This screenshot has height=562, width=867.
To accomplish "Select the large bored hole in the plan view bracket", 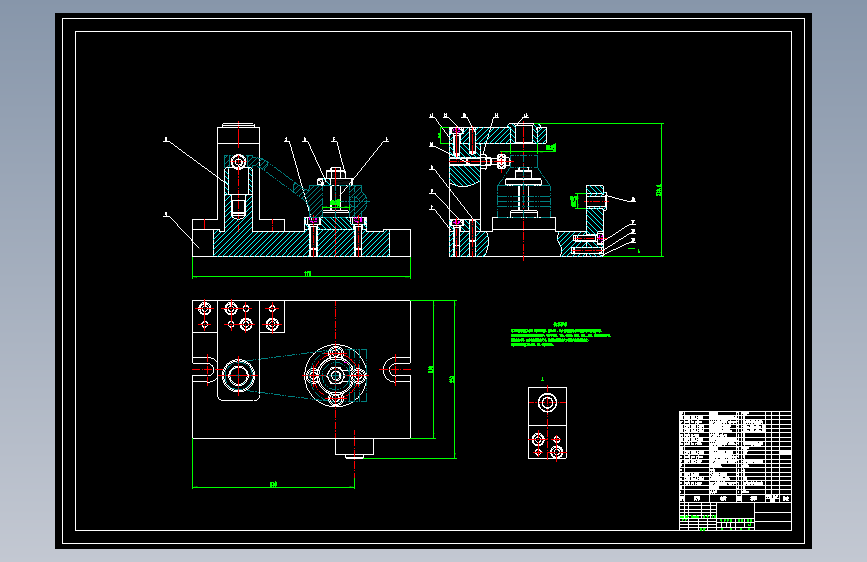I will 238,376.
